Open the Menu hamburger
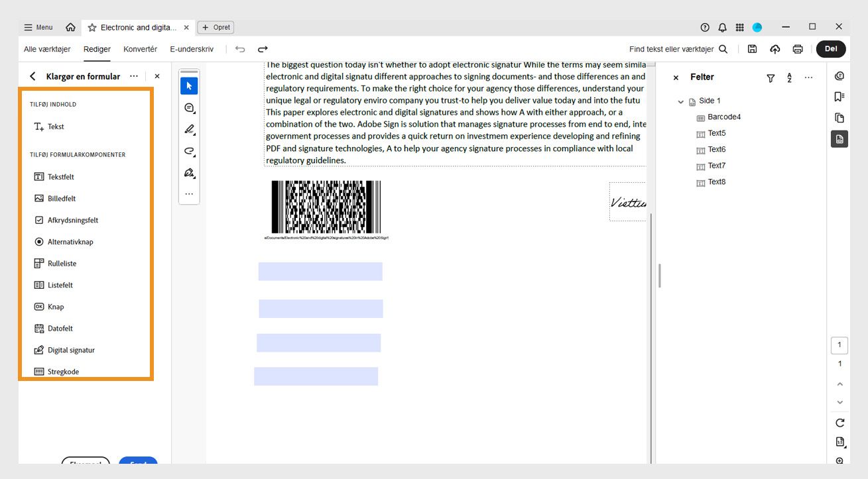The image size is (868, 479). (x=38, y=27)
